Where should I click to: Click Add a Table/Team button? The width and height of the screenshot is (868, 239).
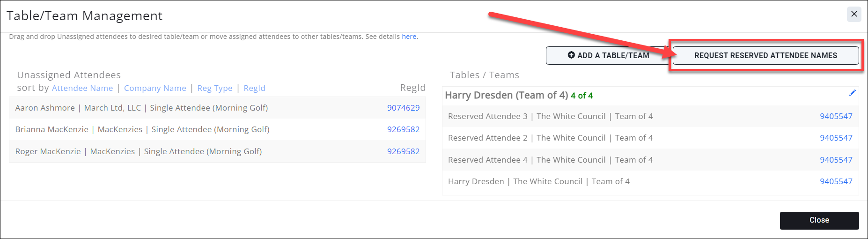608,55
